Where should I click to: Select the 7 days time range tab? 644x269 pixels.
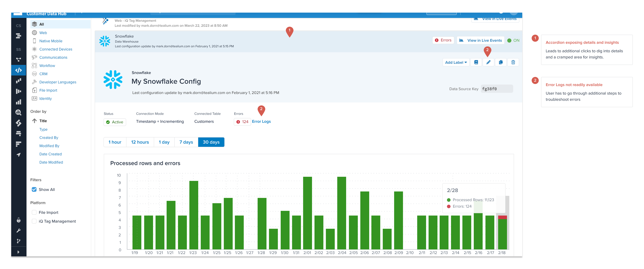tap(186, 142)
